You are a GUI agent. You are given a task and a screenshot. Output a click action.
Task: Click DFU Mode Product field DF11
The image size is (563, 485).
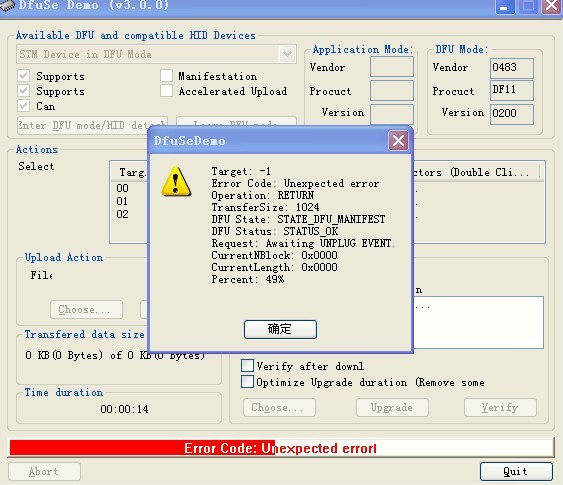pyautogui.click(x=512, y=90)
